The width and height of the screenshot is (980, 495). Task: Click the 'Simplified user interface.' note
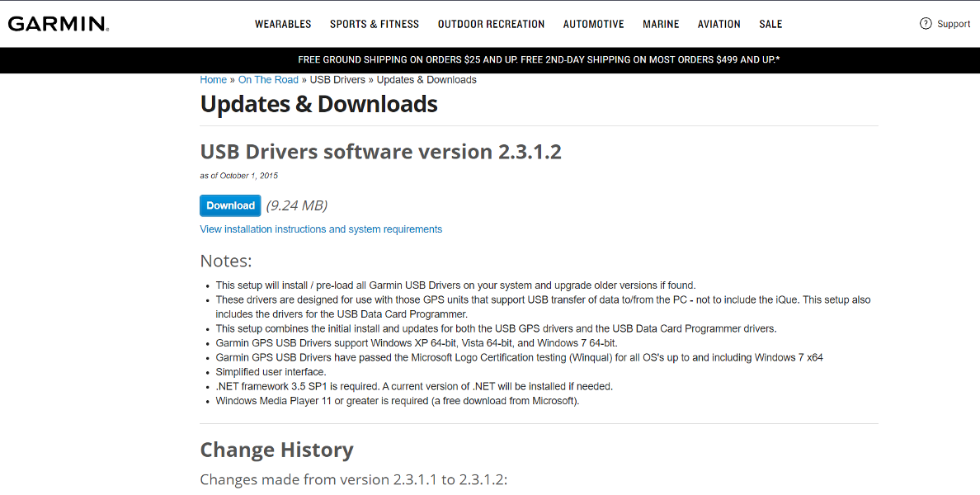tap(271, 372)
